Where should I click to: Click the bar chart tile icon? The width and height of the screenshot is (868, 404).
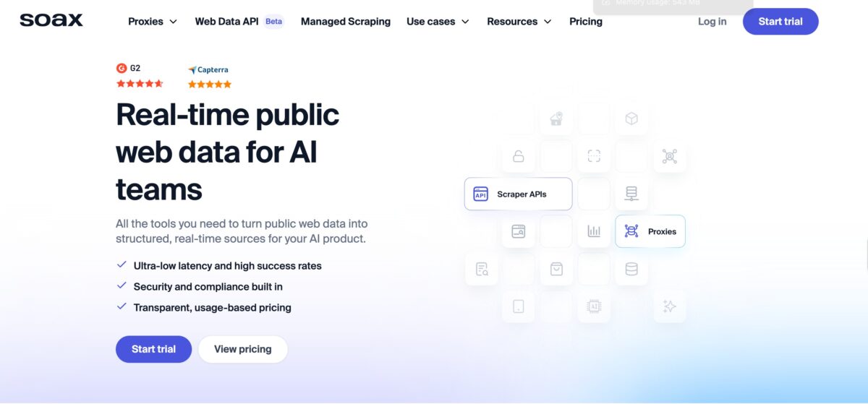(x=594, y=231)
